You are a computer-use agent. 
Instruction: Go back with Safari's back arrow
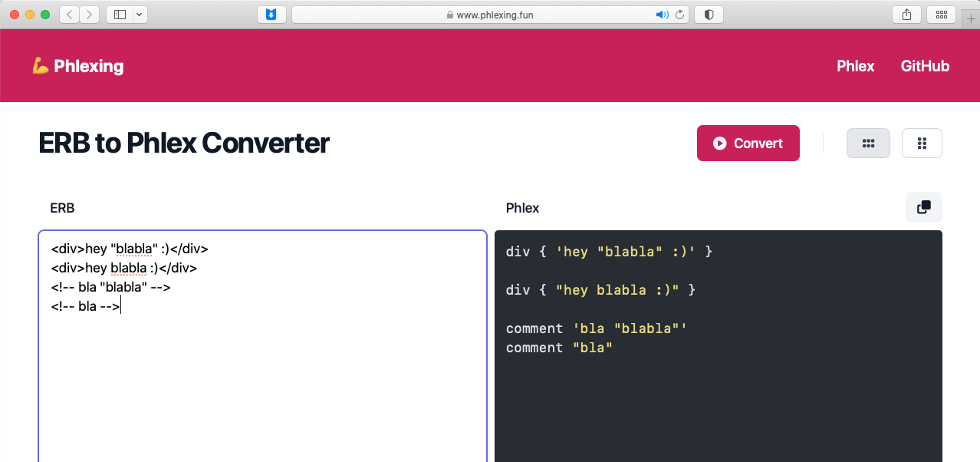click(70, 14)
